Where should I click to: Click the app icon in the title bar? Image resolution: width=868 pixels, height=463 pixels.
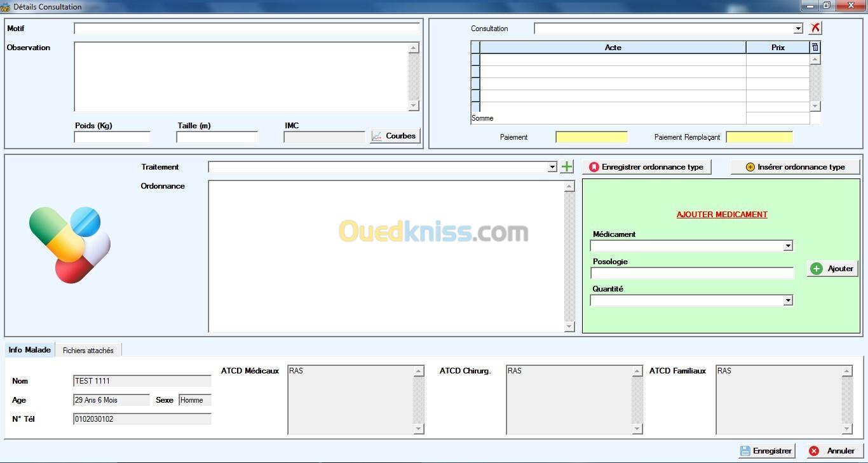pyautogui.click(x=6, y=7)
